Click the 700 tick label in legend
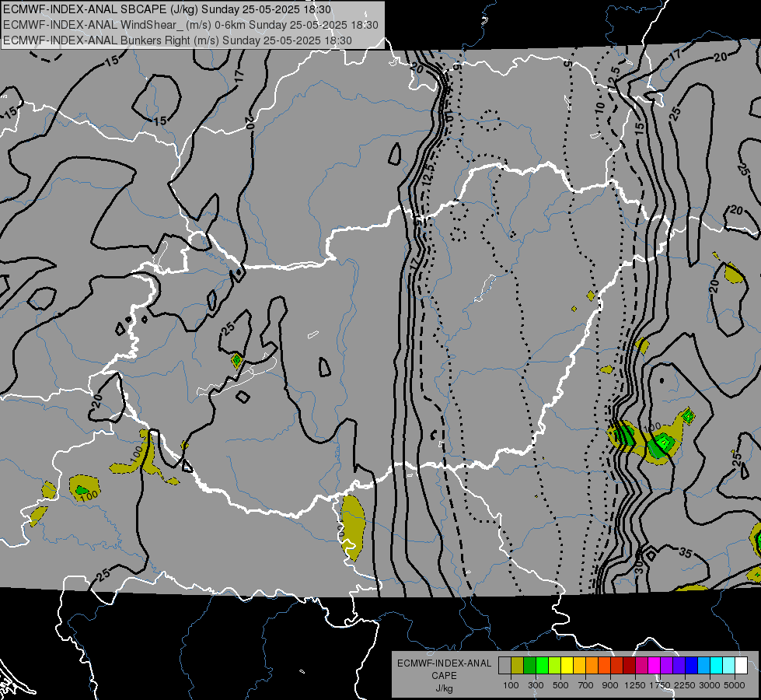761x700 pixels. coord(586,685)
